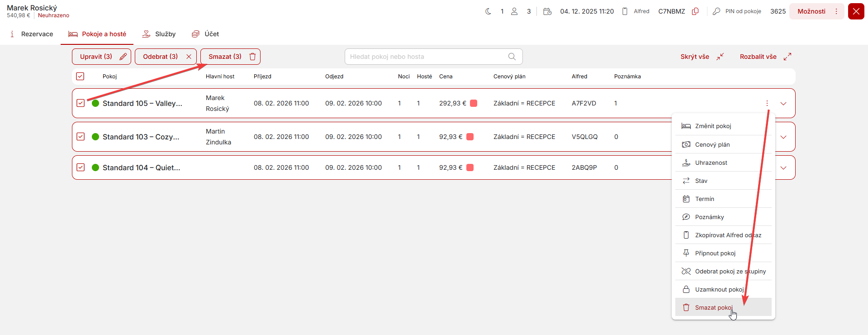Viewport: 868px width, 335px height.
Task: Click the red payment indicator on Standard 105
Action: [474, 103]
